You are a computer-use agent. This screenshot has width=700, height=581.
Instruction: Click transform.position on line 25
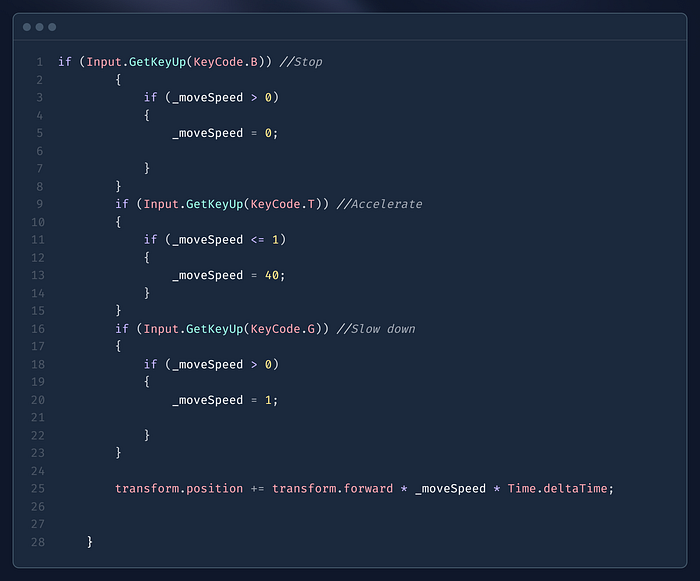tap(179, 489)
